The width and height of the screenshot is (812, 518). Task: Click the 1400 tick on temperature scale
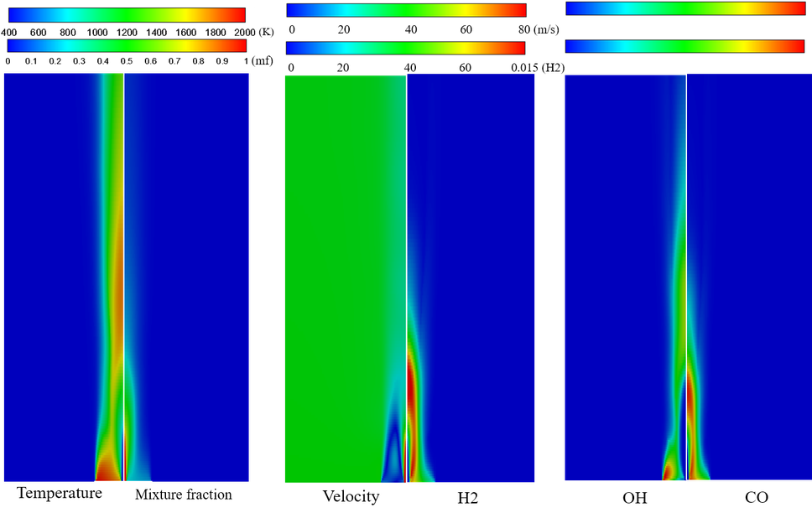point(156,32)
